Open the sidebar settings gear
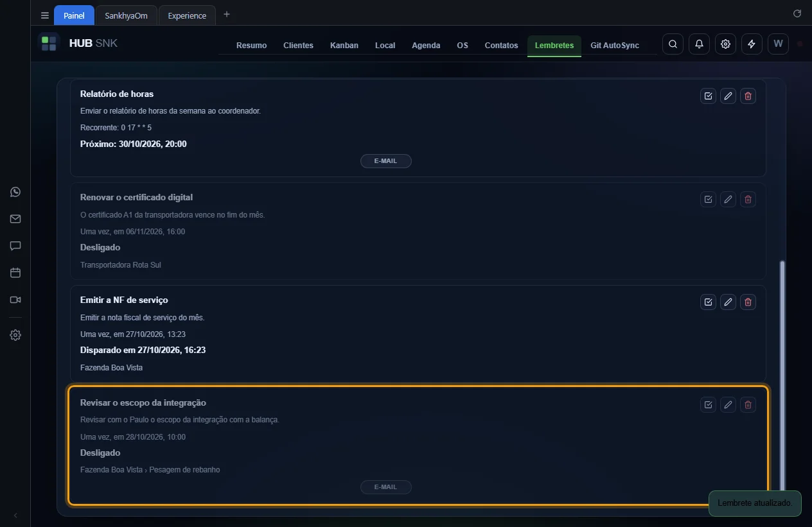The image size is (812, 527). 15,335
